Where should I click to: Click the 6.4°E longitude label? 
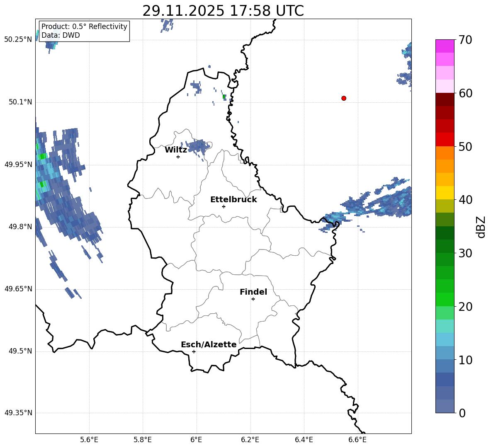304,440
